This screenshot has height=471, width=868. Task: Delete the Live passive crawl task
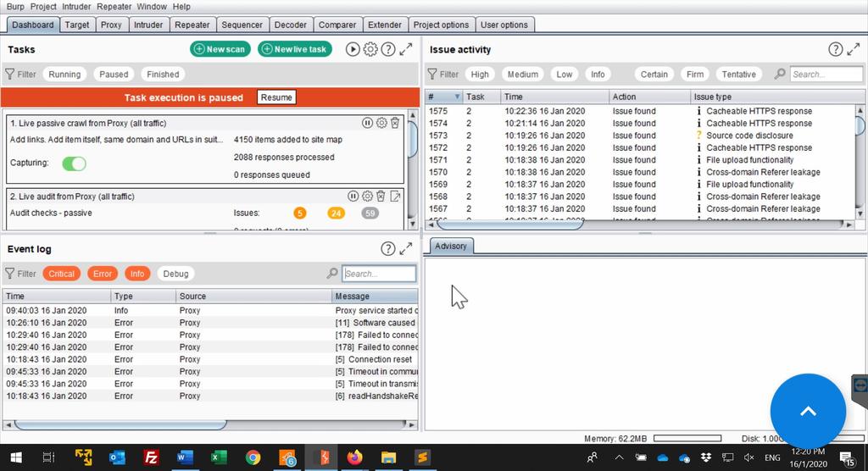tap(395, 123)
